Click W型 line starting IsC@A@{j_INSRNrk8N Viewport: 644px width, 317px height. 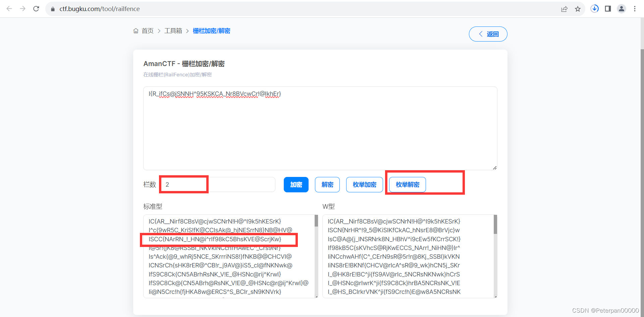(394, 239)
